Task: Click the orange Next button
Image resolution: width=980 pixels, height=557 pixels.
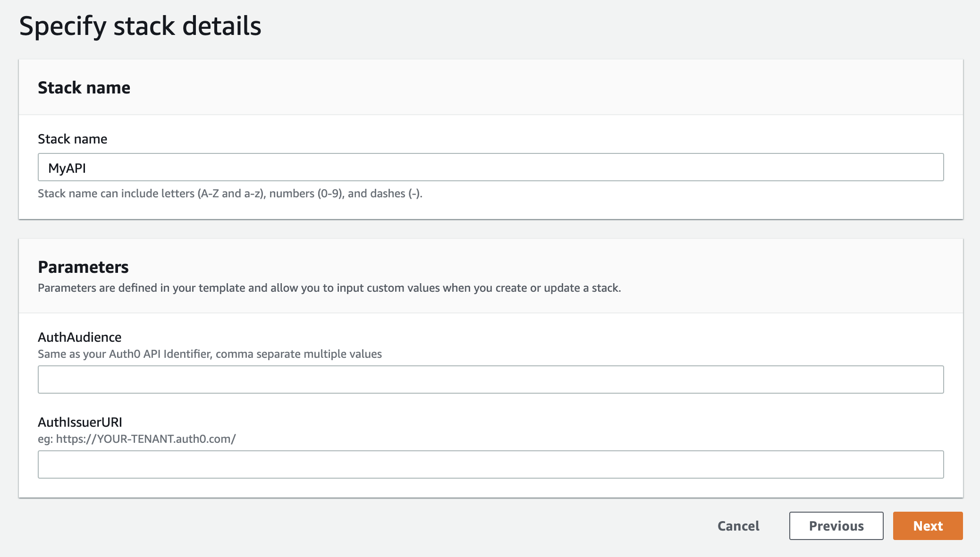Action: (927, 526)
